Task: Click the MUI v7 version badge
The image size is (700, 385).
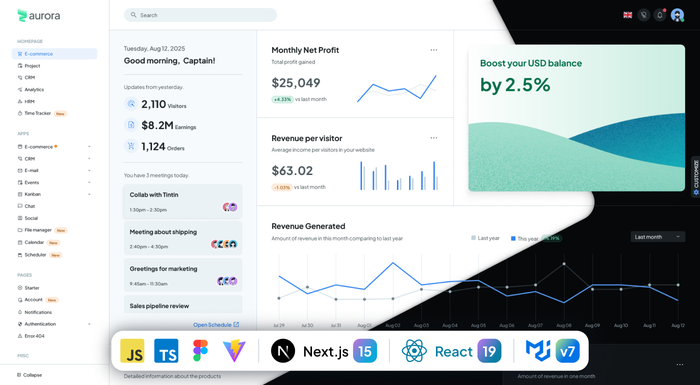Action: (x=567, y=351)
